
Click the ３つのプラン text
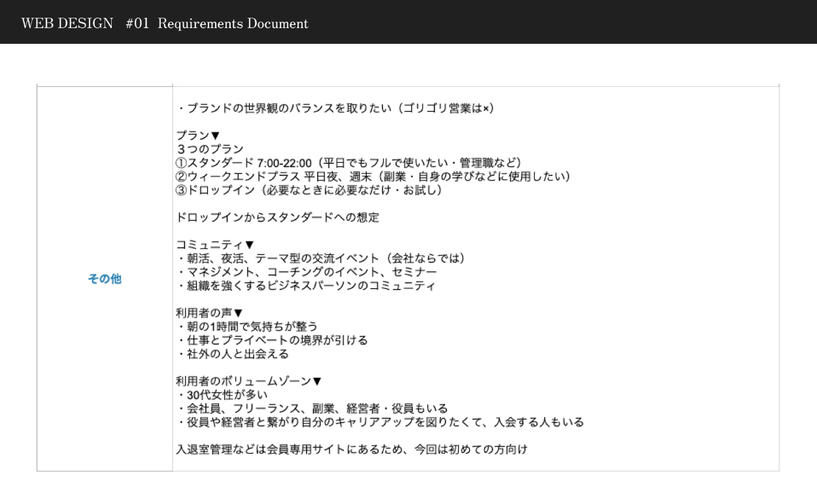click(x=210, y=149)
